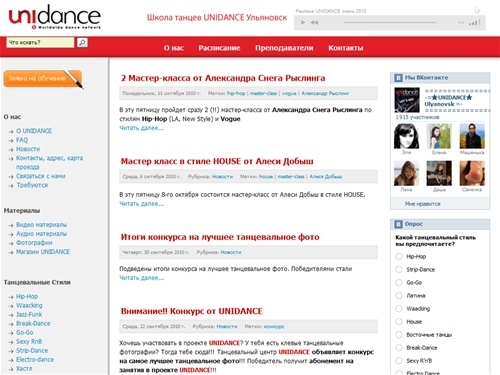Open the Связаться с нами link

(41, 176)
